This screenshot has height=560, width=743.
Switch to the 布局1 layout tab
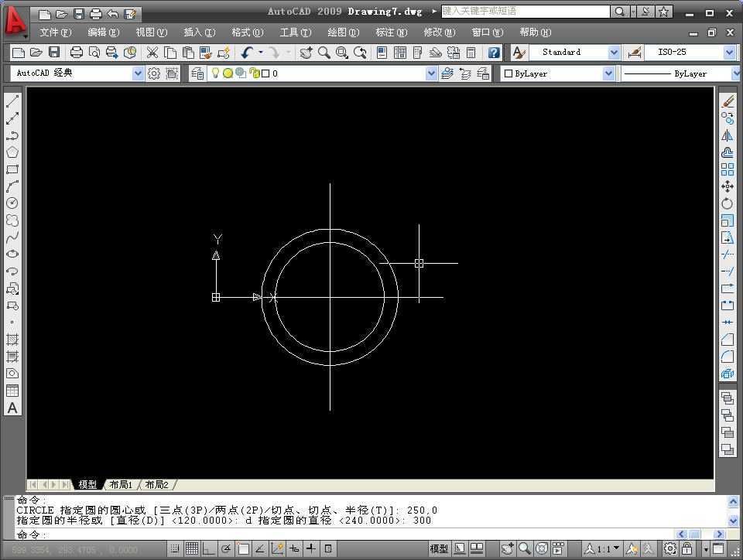pos(121,485)
